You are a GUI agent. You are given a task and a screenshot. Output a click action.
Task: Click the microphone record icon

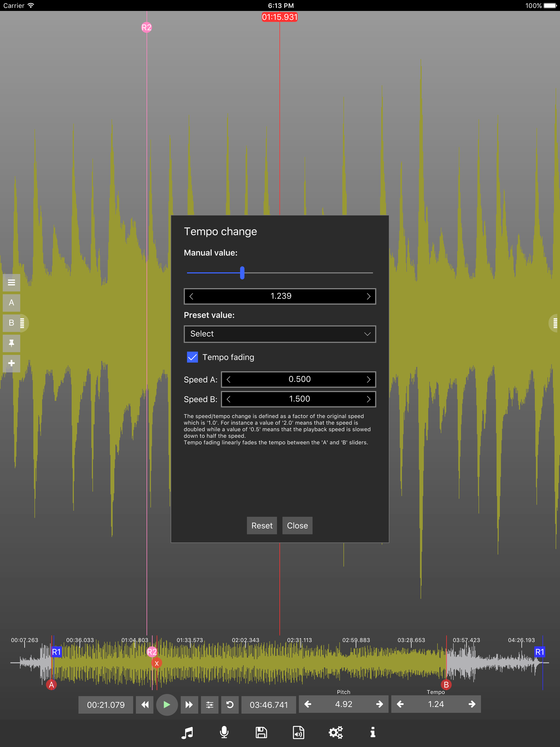point(224,733)
